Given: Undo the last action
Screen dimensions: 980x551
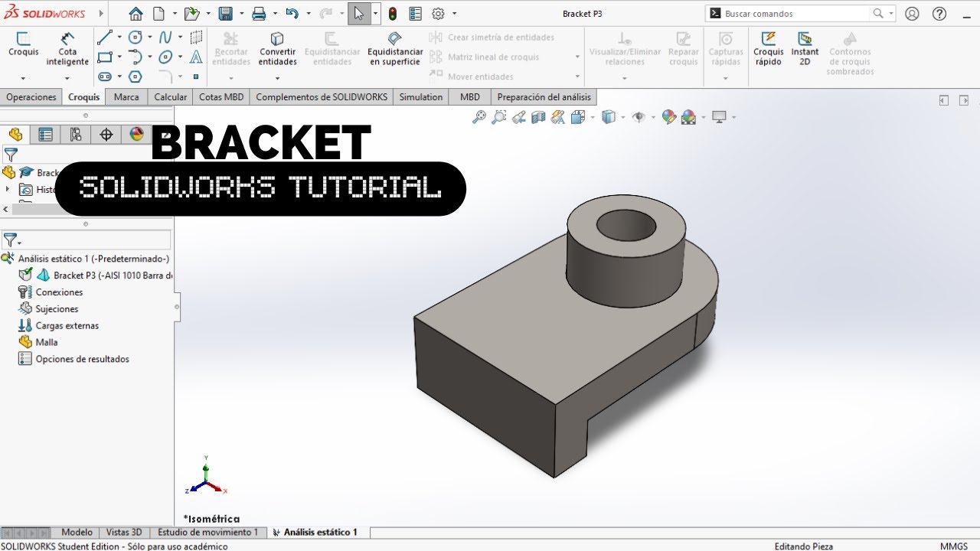Looking at the screenshot, I should coord(292,13).
